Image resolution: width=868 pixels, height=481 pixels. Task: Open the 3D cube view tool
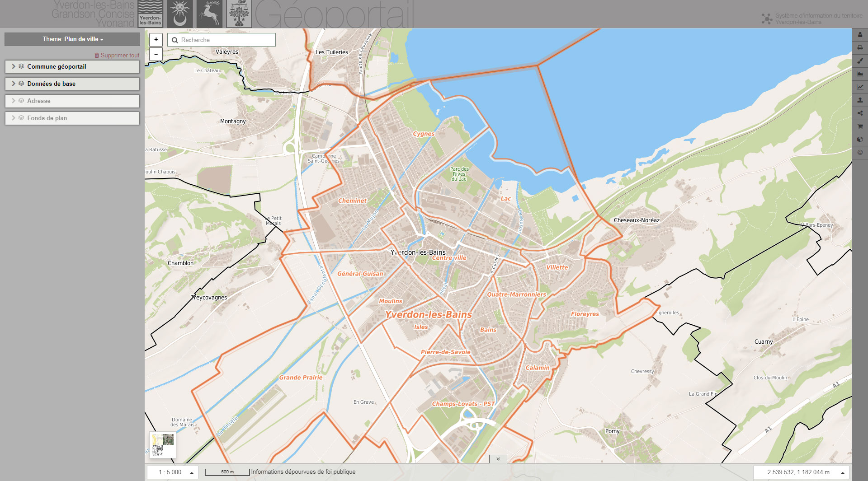[x=860, y=140]
